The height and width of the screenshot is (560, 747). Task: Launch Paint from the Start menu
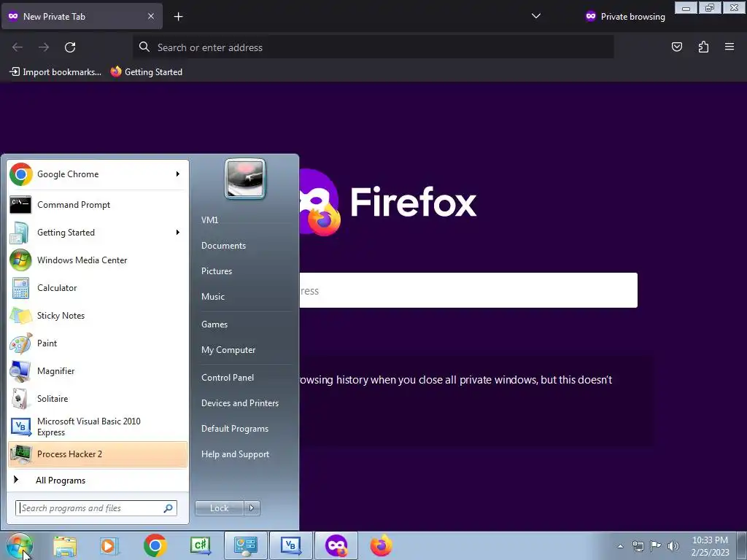tap(98, 343)
